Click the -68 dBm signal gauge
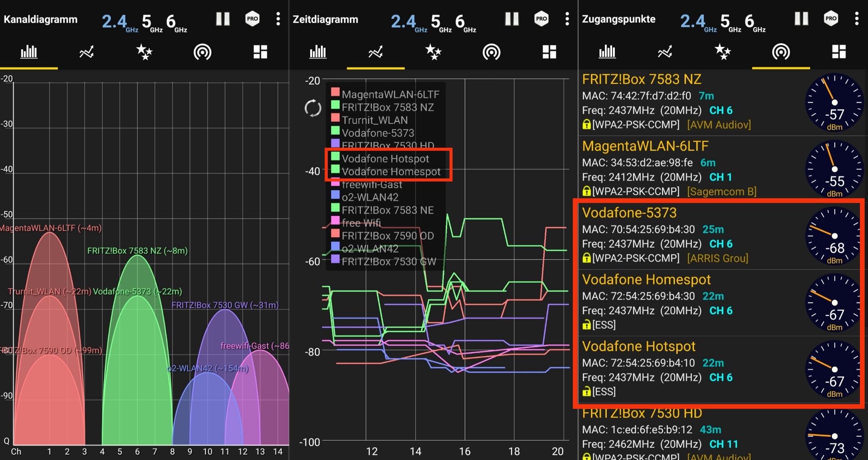The height and width of the screenshot is (460, 868). 834,236
